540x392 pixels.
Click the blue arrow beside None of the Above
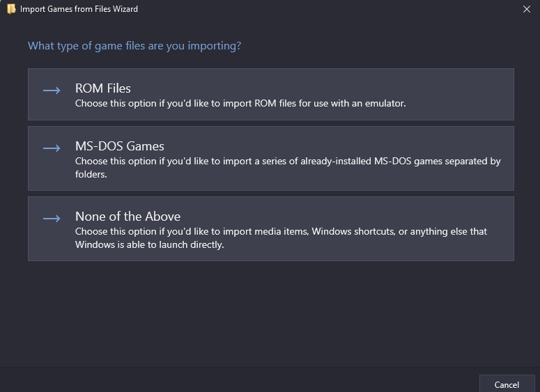click(x=52, y=219)
